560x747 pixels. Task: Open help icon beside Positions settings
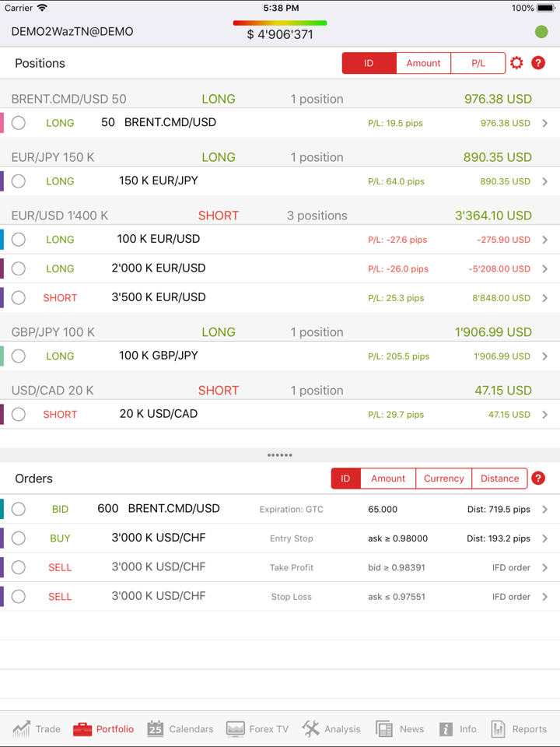point(538,63)
